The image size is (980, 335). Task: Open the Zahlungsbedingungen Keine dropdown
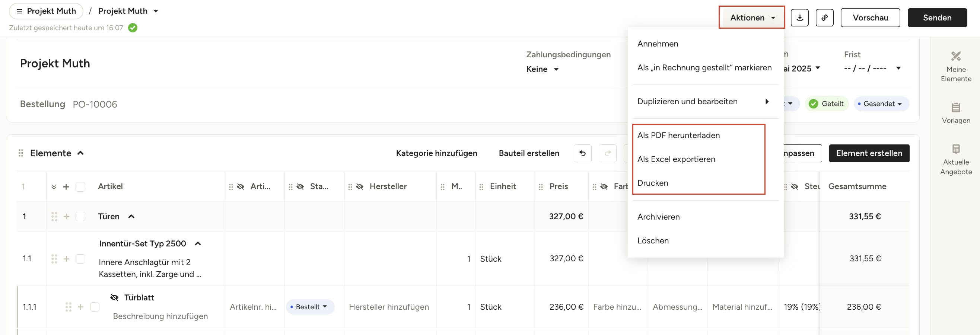[x=542, y=69]
